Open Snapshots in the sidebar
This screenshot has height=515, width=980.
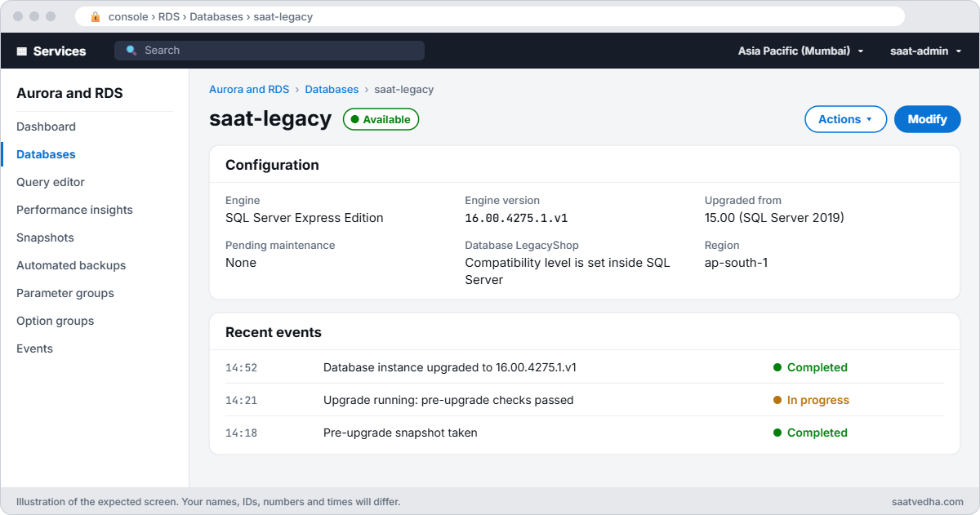coord(45,238)
